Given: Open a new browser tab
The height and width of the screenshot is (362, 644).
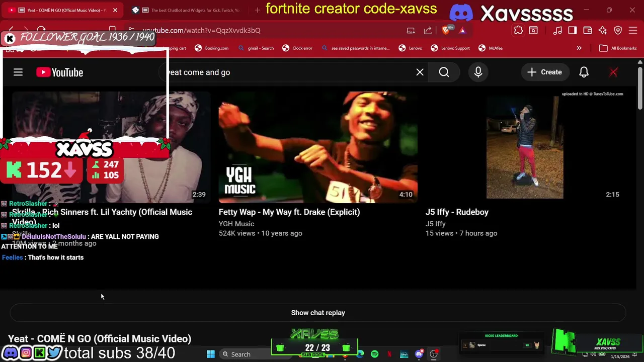Looking at the screenshot, I should click(257, 10).
